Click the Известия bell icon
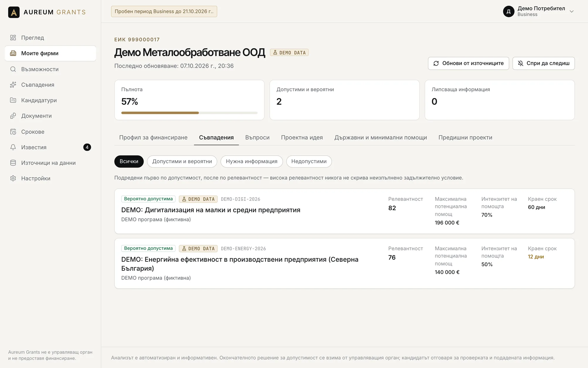The image size is (588, 368). point(13,147)
